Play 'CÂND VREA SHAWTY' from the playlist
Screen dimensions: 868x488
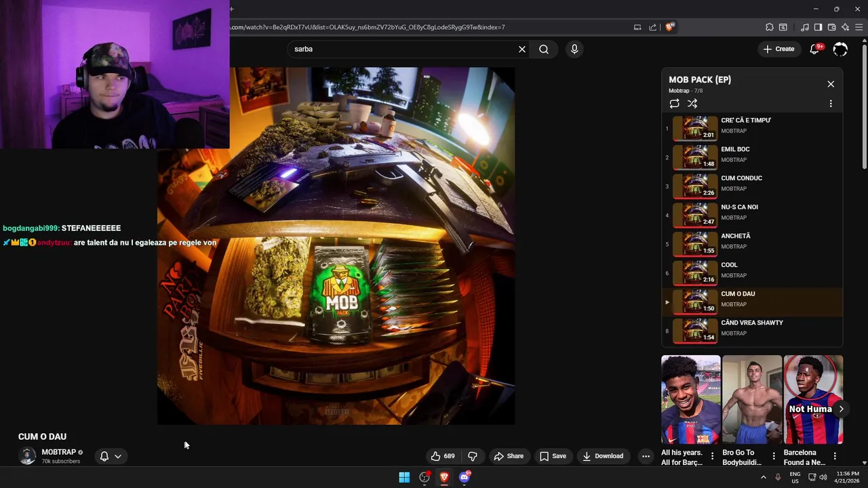click(752, 331)
